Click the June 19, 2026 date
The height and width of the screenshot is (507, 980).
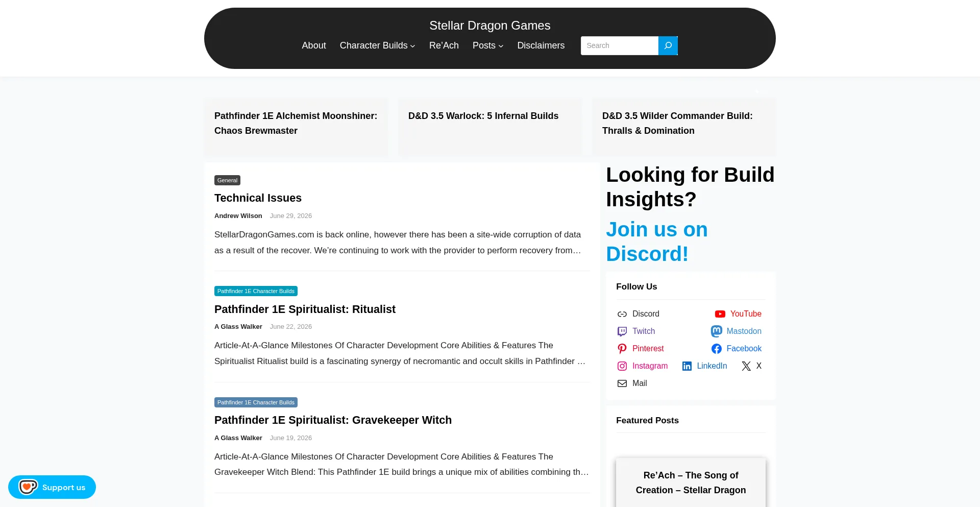[x=290, y=438]
